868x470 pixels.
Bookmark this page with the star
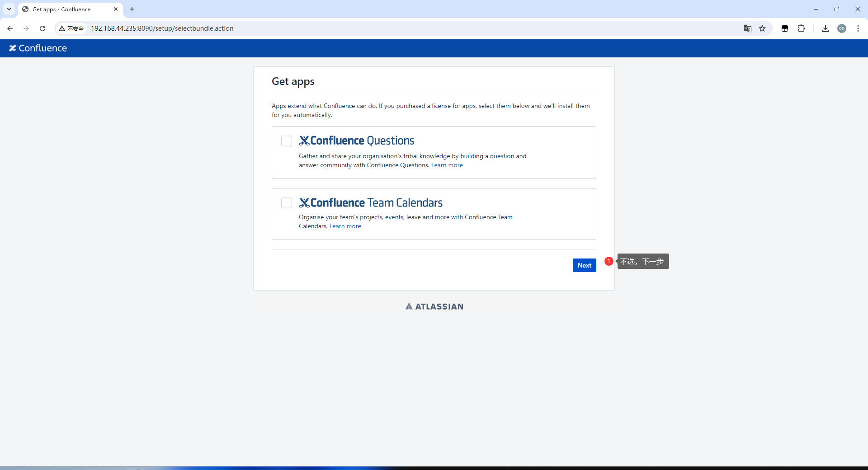(x=762, y=28)
